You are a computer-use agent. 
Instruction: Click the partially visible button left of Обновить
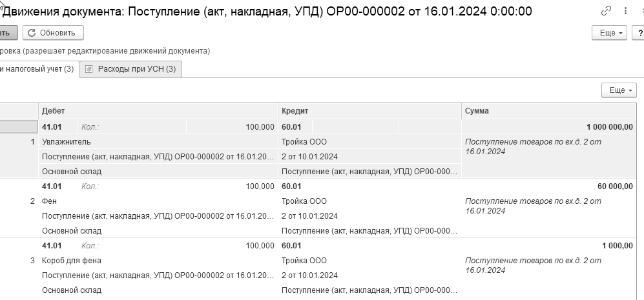[x=8, y=33]
